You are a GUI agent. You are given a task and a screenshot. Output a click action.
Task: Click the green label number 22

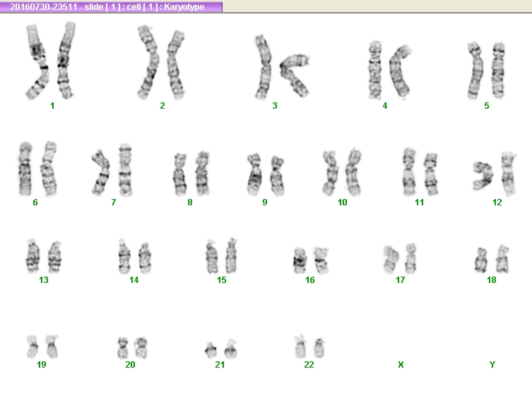309,365
